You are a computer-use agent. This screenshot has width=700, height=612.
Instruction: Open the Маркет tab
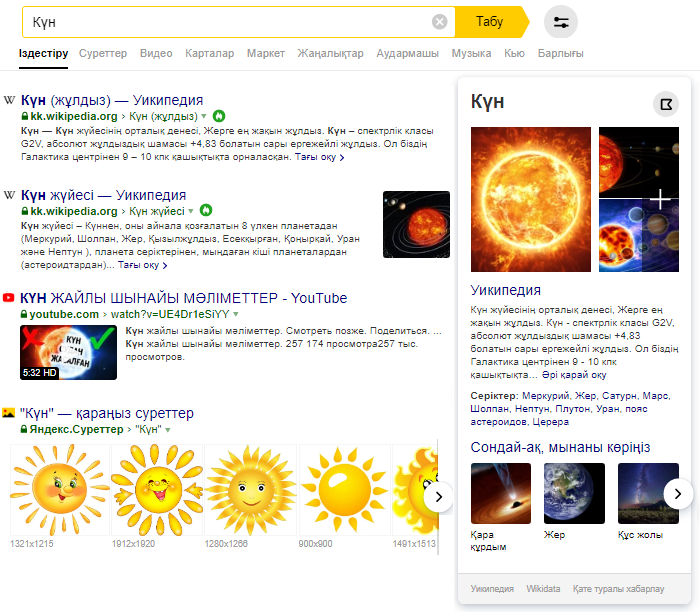click(x=266, y=53)
